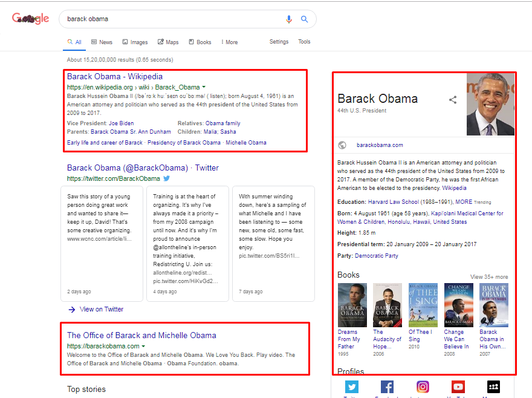Click Democratic Party link

[x=377, y=256]
